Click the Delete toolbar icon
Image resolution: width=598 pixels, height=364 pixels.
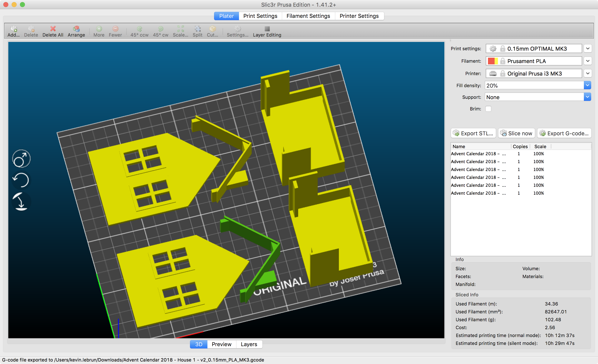pos(31,31)
